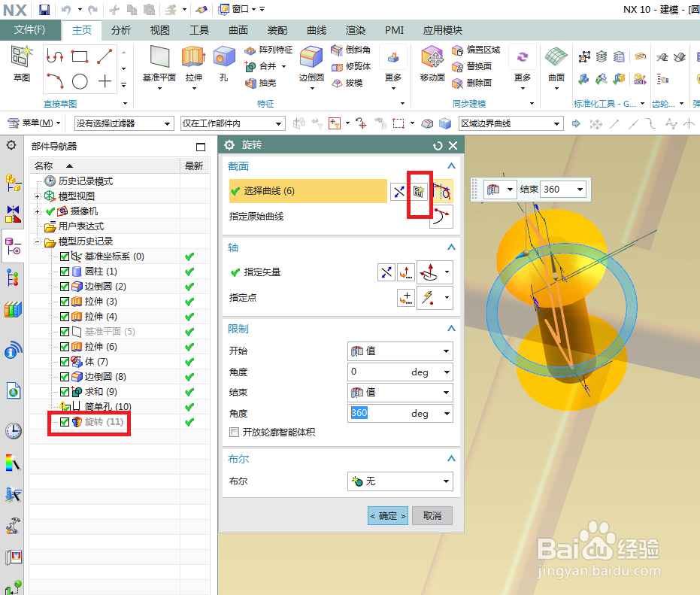This screenshot has height=595, width=700.
Task: Select the line sketch tool
Action: [105, 56]
